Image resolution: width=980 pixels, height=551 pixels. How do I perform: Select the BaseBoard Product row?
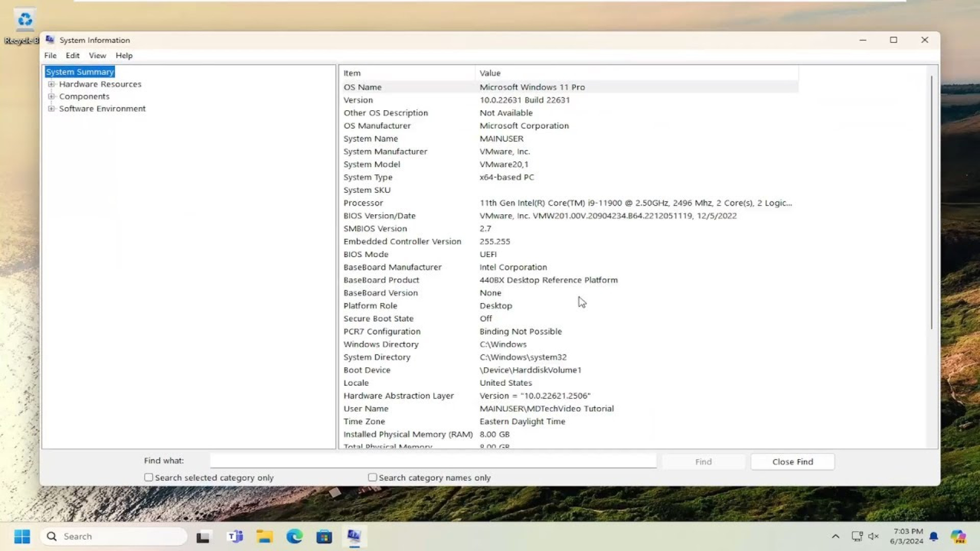click(x=569, y=280)
